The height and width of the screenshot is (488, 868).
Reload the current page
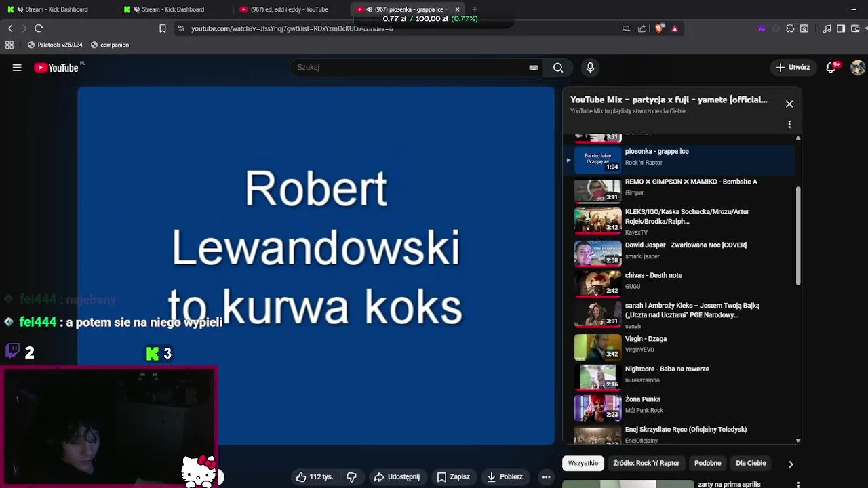39,28
